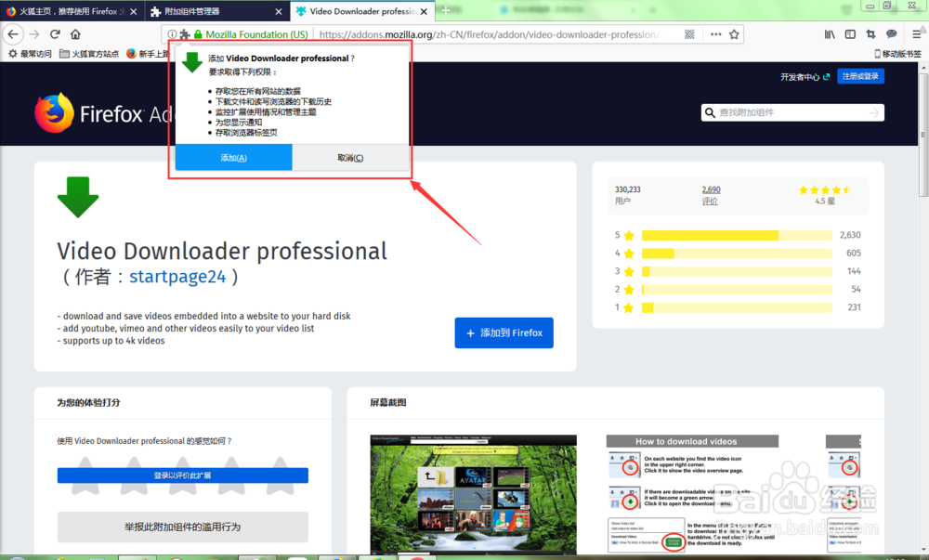Filter reviews by the 5 star bar
The height and width of the screenshot is (560, 929).
coord(738,235)
